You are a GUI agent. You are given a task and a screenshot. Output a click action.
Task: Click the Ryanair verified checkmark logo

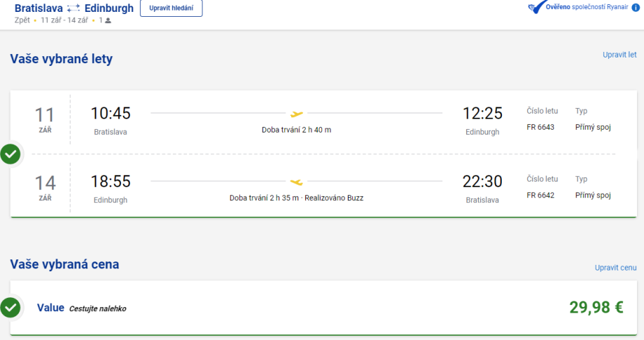point(538,7)
